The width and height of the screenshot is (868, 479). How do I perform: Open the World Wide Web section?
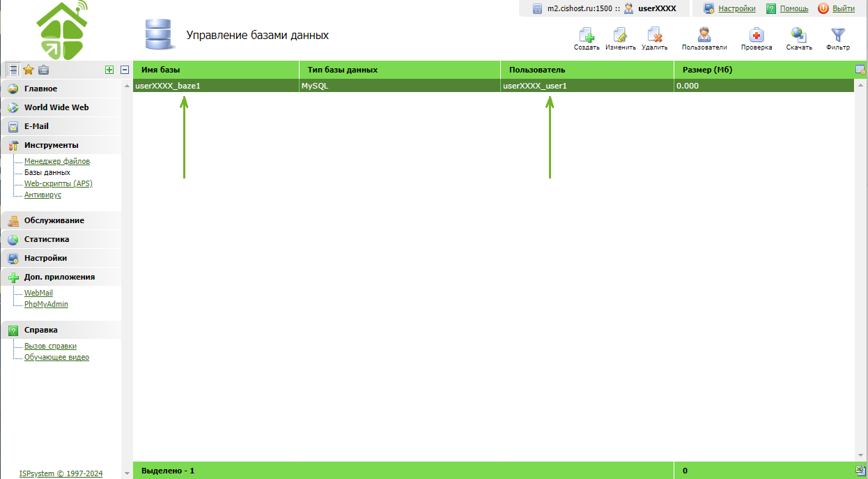tap(56, 107)
